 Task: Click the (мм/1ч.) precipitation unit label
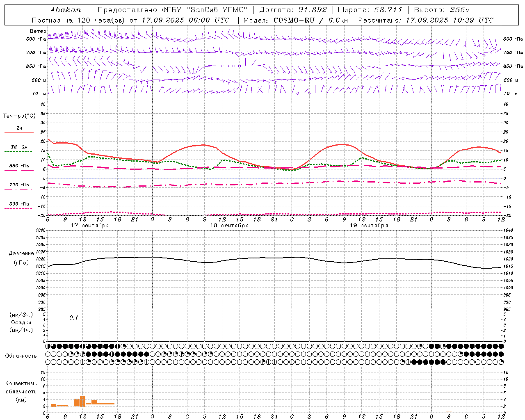[21, 330]
